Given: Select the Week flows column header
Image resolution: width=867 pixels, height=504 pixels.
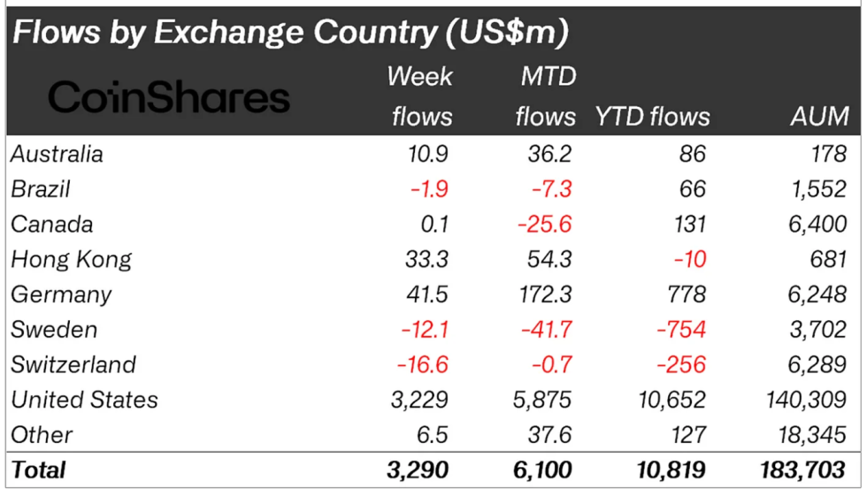Looking at the screenshot, I should point(419,96).
